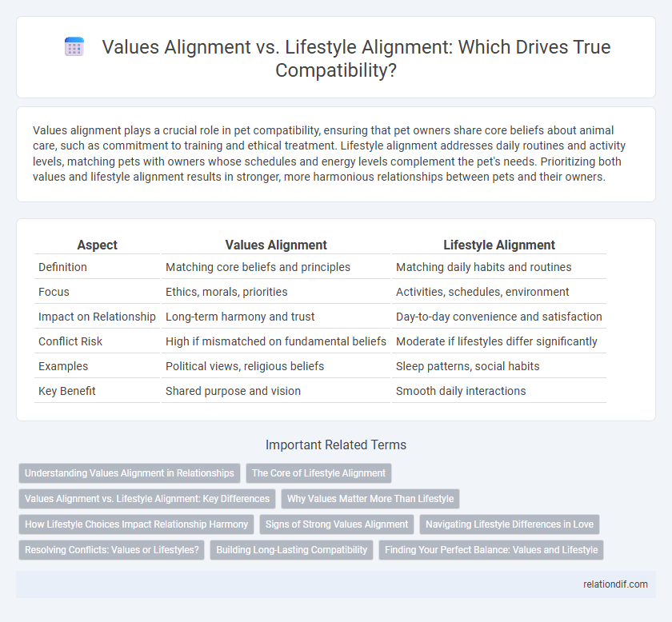Viewport: 672px width, 622px height.
Task: Click the relationdif.com footer text
Action: click(615, 584)
